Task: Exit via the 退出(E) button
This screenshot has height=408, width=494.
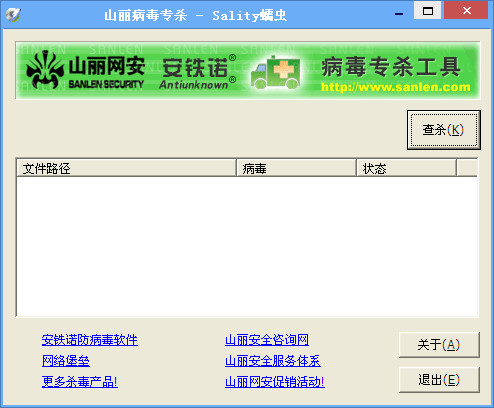Action: pos(439,380)
